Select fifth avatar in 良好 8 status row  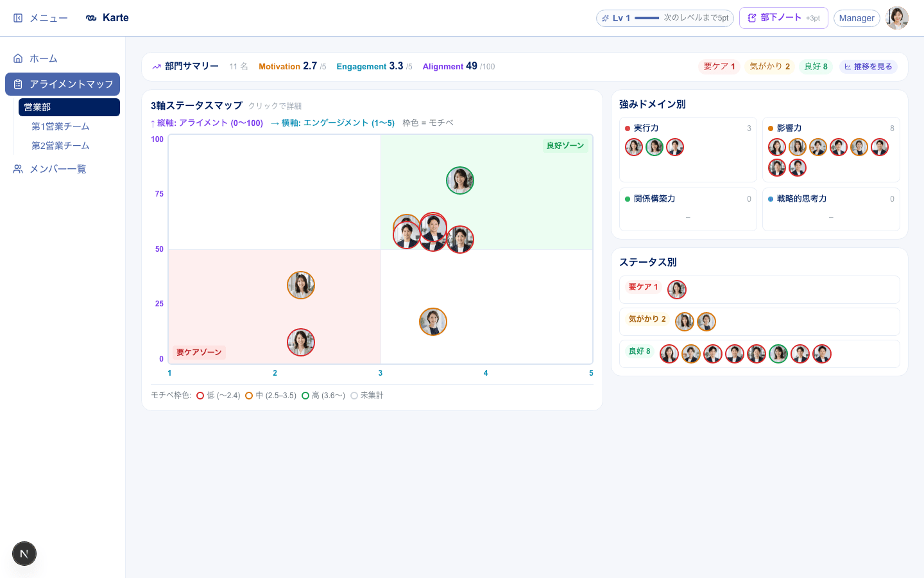tap(757, 354)
